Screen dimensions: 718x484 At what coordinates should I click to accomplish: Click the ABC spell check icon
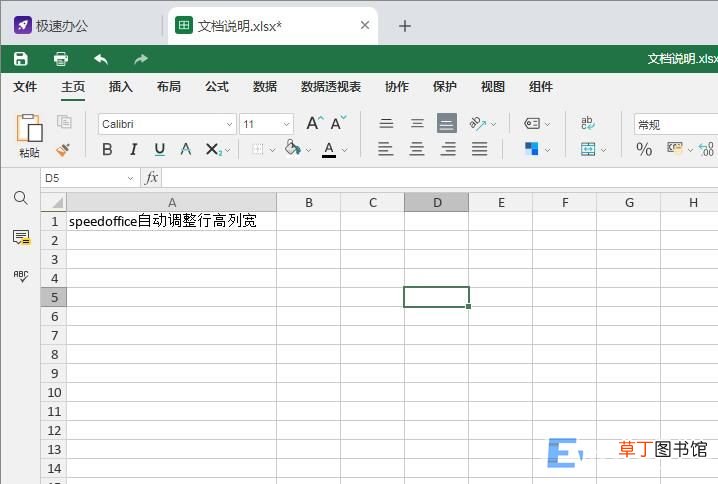(21, 276)
